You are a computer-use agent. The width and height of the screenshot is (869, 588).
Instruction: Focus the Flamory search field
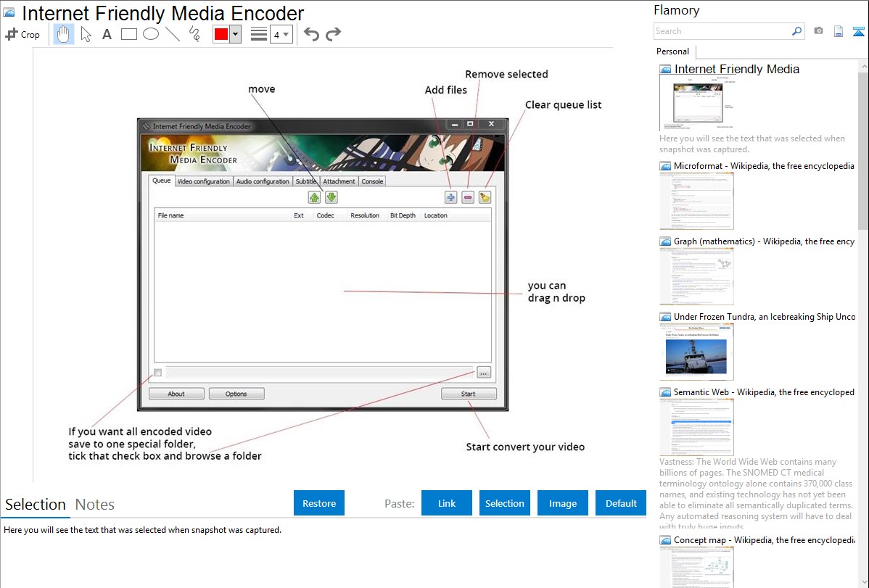click(722, 31)
